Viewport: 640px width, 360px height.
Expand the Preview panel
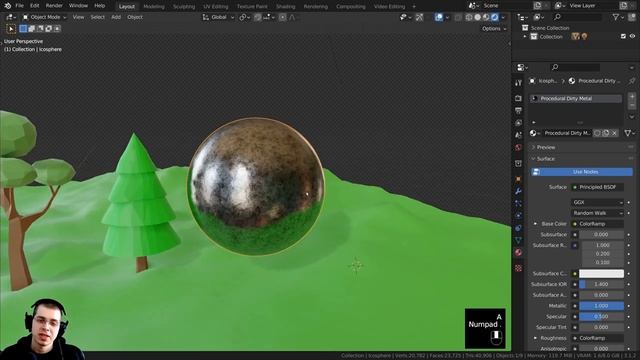click(582, 147)
